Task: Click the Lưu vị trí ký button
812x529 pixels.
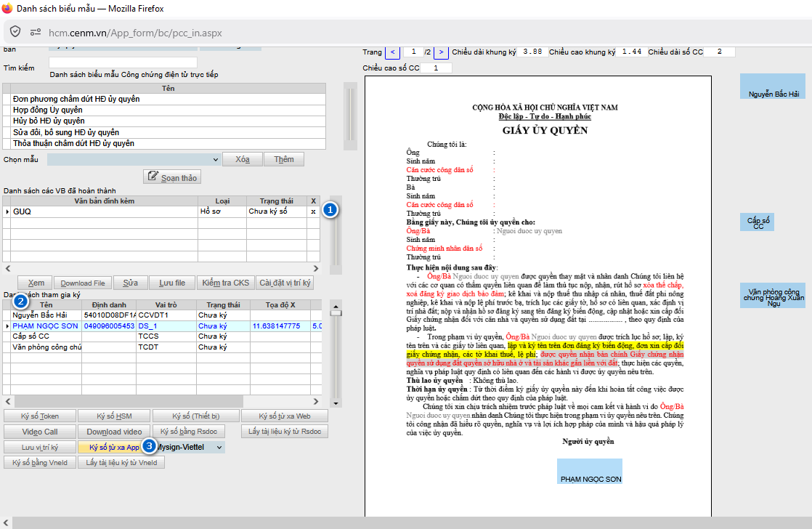Action: 40,447
